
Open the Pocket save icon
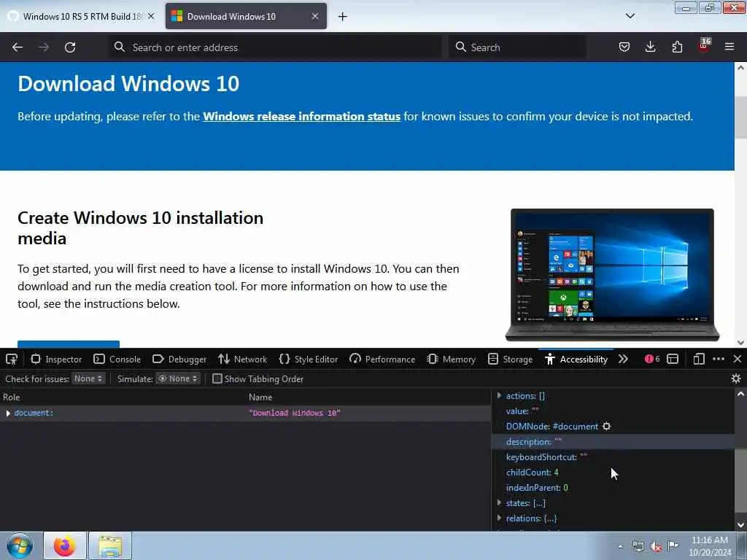(624, 47)
